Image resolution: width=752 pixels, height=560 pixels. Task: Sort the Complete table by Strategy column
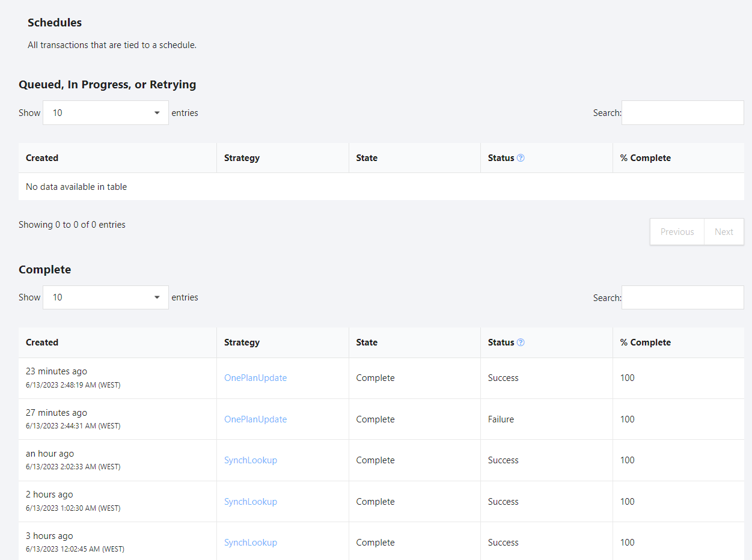click(242, 342)
